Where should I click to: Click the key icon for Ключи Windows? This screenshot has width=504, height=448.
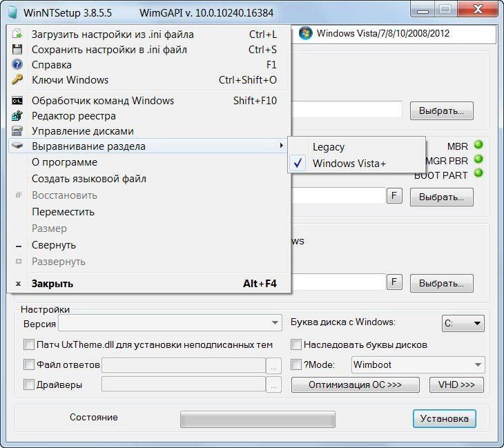point(17,79)
